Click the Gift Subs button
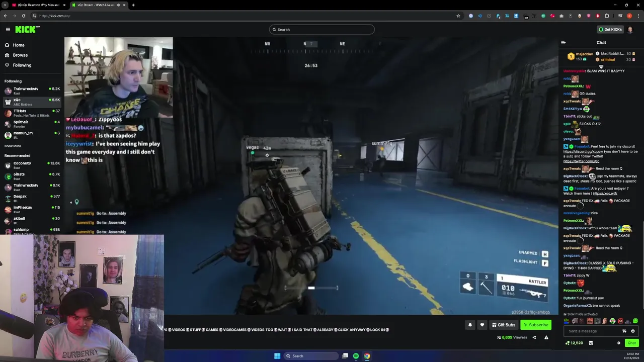Viewport: 644px width, 362px height. 504,325
